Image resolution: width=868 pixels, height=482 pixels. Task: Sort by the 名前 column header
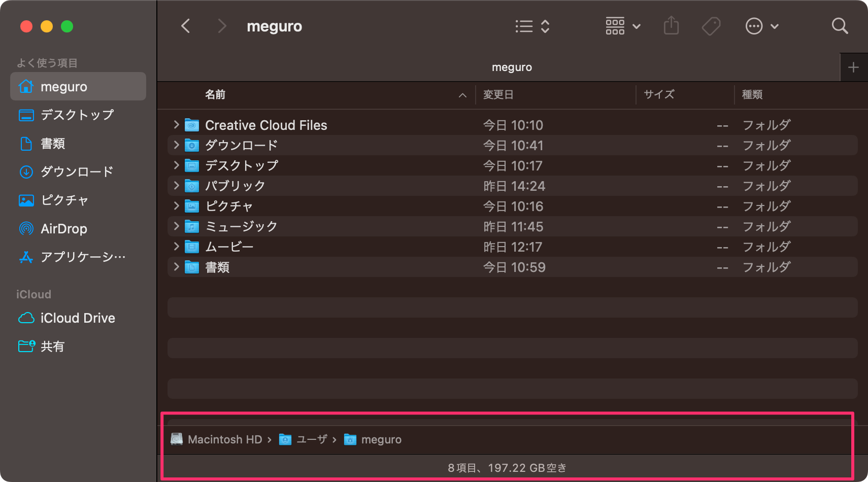[x=215, y=95]
